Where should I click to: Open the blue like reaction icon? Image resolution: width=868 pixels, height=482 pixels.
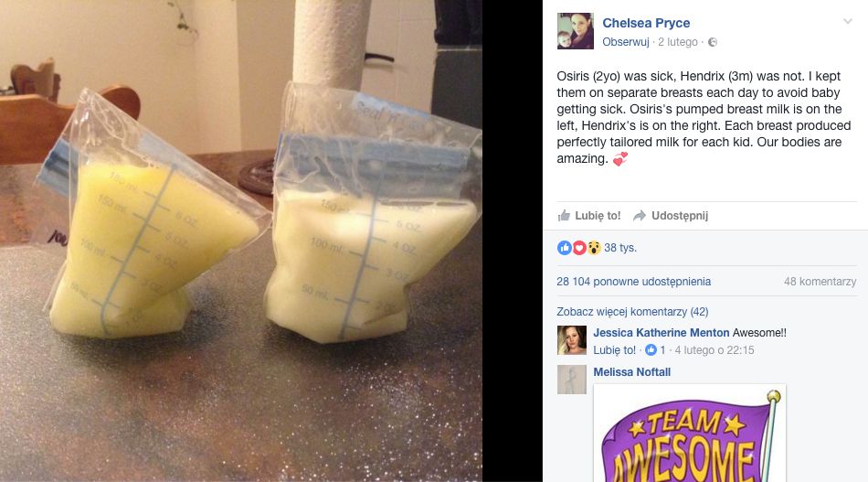point(564,248)
